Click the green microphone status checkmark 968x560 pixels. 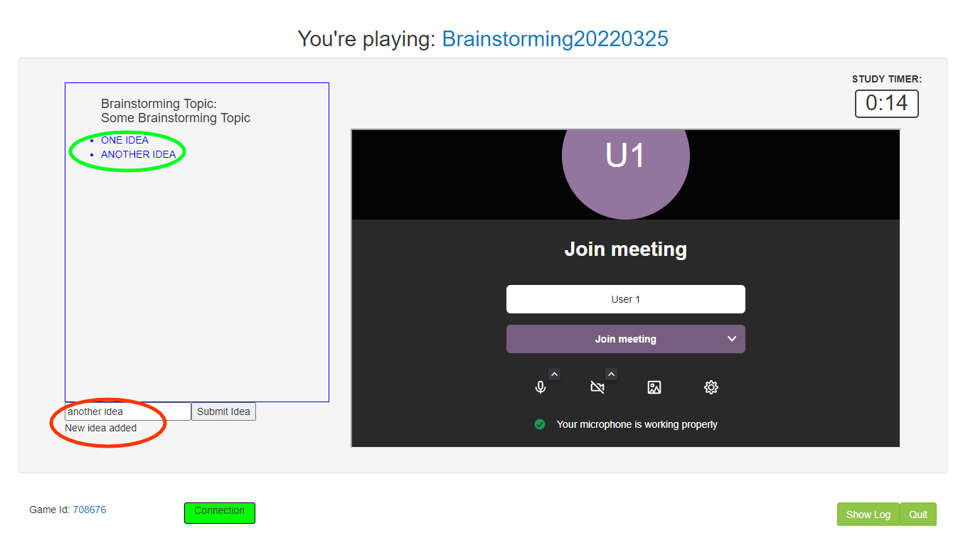(x=540, y=424)
